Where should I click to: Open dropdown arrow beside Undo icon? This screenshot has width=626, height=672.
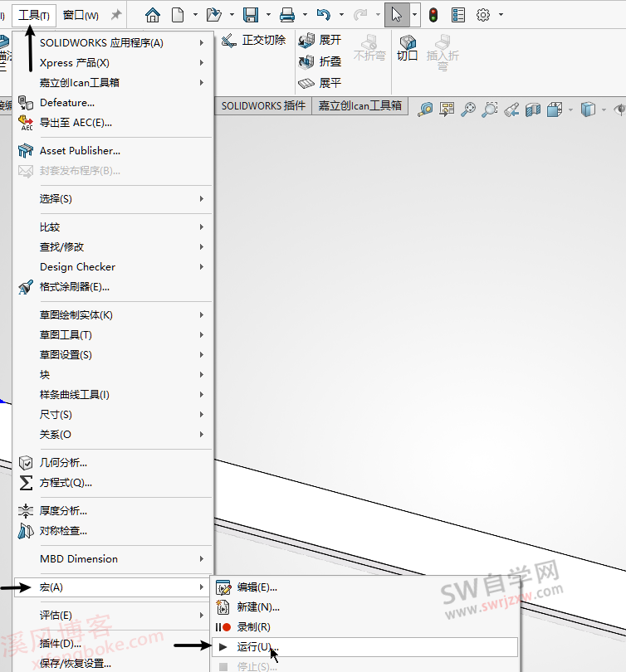[x=341, y=15]
